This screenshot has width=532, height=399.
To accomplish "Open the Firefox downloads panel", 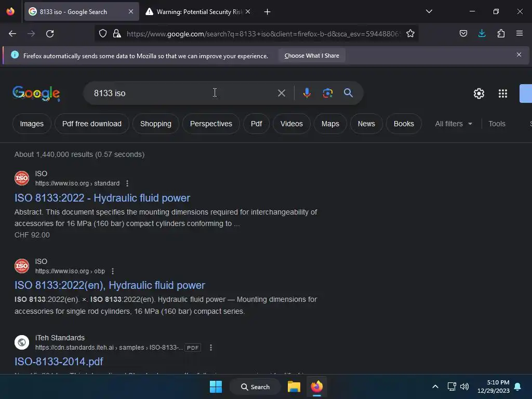I will click(482, 33).
